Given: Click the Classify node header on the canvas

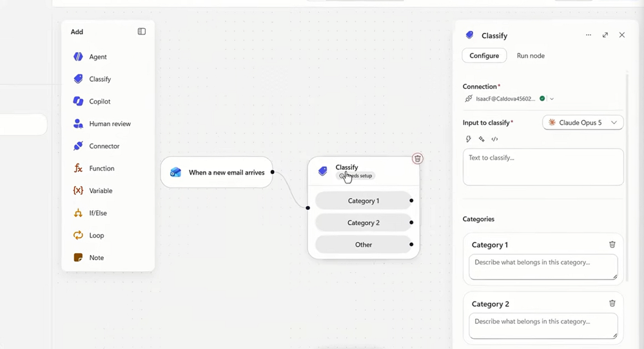Looking at the screenshot, I should (x=364, y=171).
